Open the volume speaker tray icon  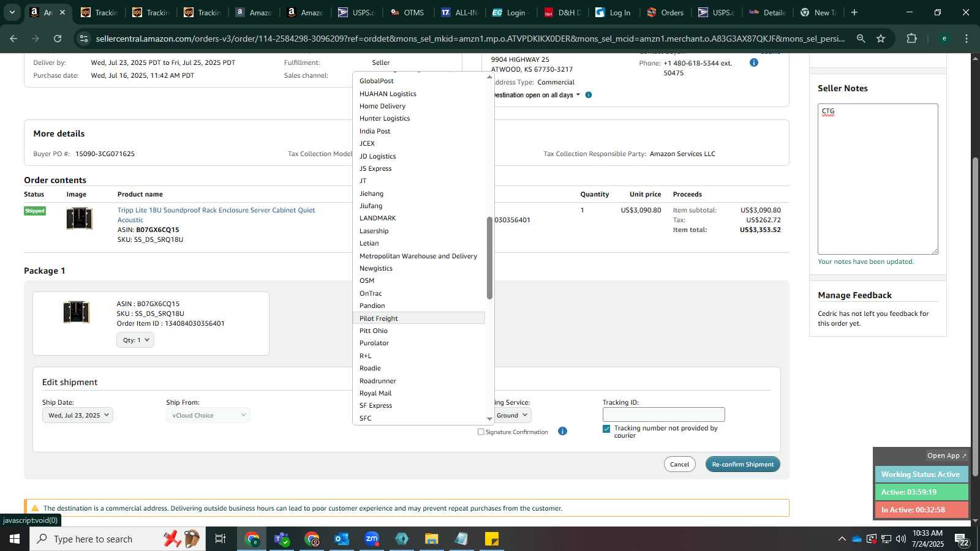click(x=901, y=539)
